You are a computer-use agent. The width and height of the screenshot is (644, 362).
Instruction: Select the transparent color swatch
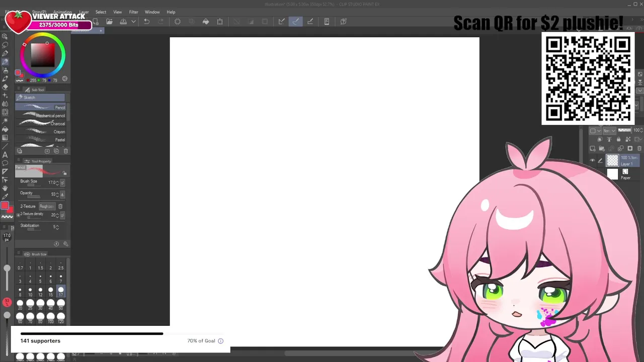coord(7,217)
